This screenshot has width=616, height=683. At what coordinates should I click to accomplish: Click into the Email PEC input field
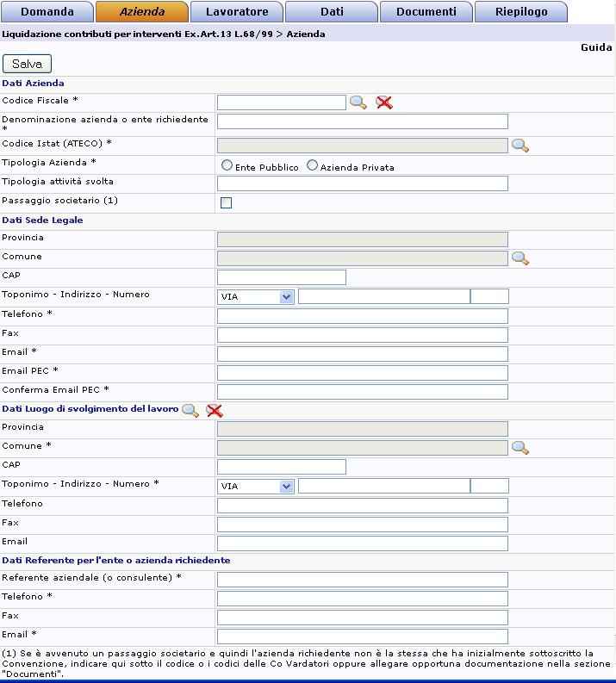coord(362,373)
